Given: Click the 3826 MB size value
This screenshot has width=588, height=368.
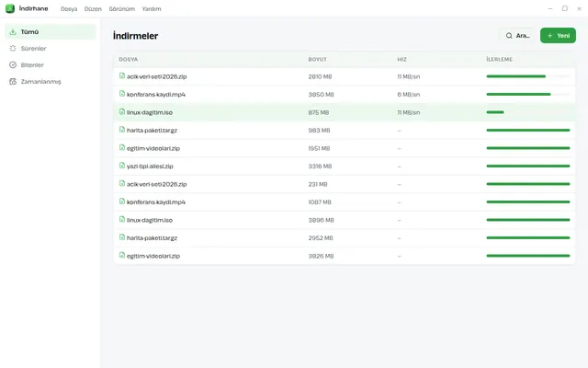Looking at the screenshot, I should click(321, 256).
